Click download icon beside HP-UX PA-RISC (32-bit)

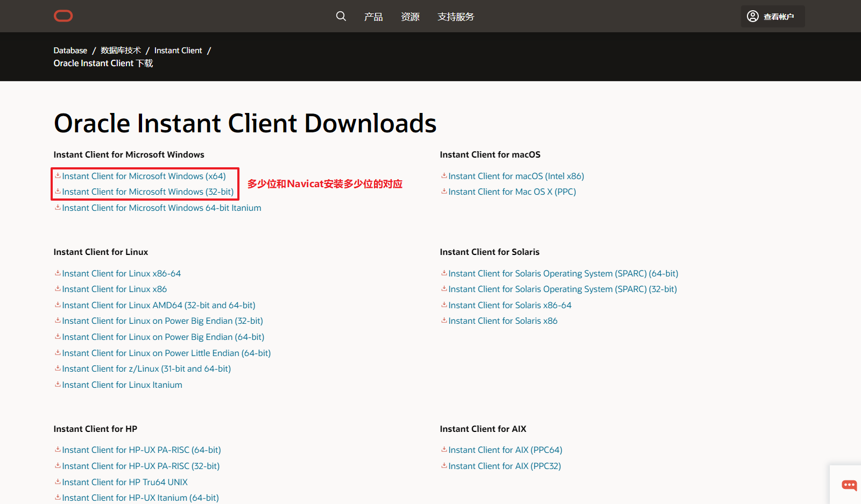point(58,465)
